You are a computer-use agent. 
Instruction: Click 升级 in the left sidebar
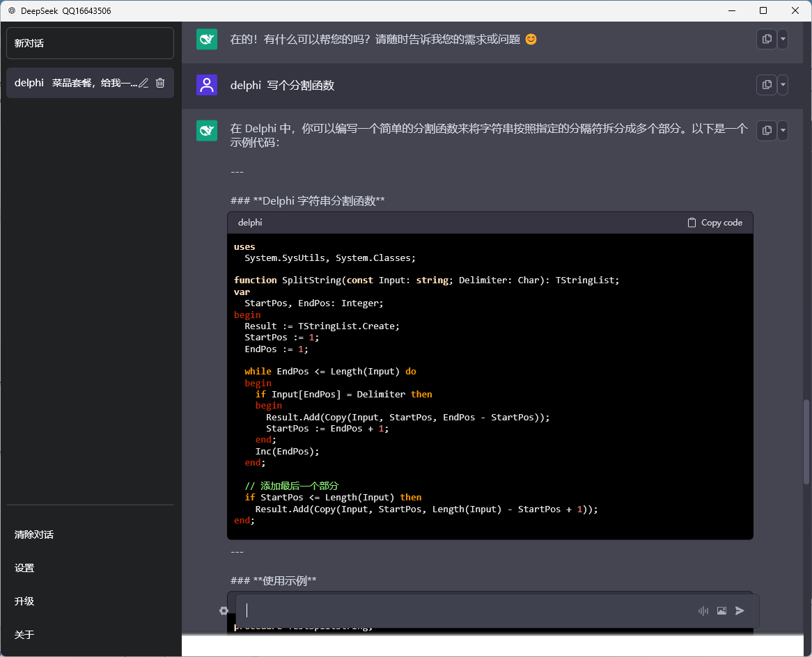[23, 601]
